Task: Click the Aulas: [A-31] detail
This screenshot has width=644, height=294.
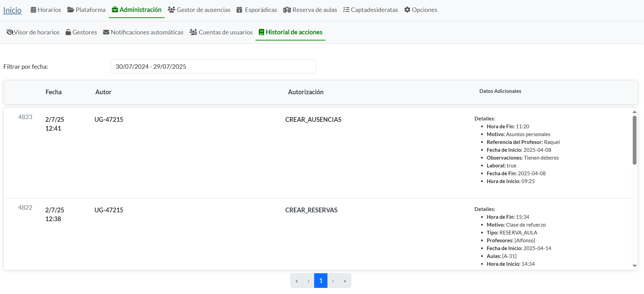Action: pos(502,256)
